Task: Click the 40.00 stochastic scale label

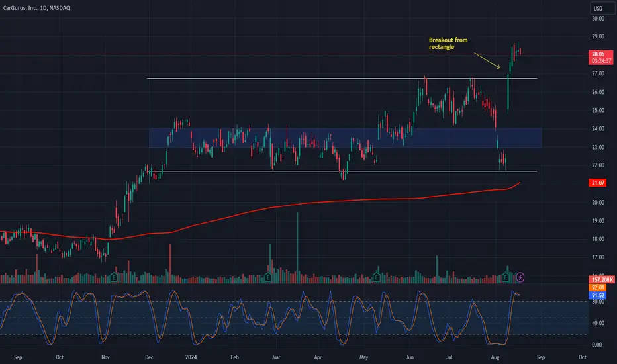Action: [x=598, y=323]
